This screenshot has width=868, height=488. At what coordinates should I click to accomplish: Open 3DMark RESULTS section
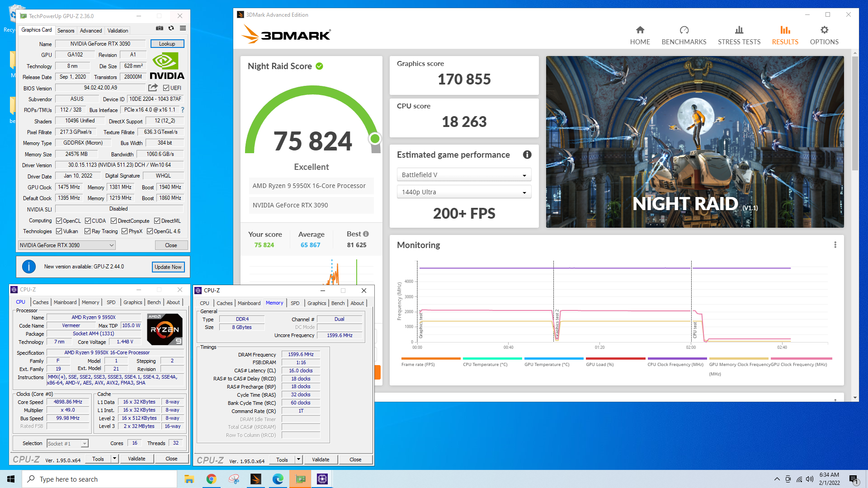[785, 35]
